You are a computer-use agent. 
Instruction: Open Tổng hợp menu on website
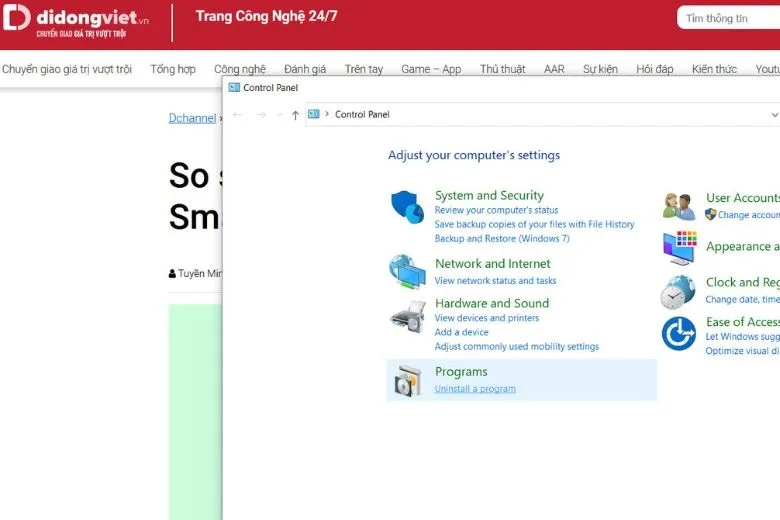point(173,69)
